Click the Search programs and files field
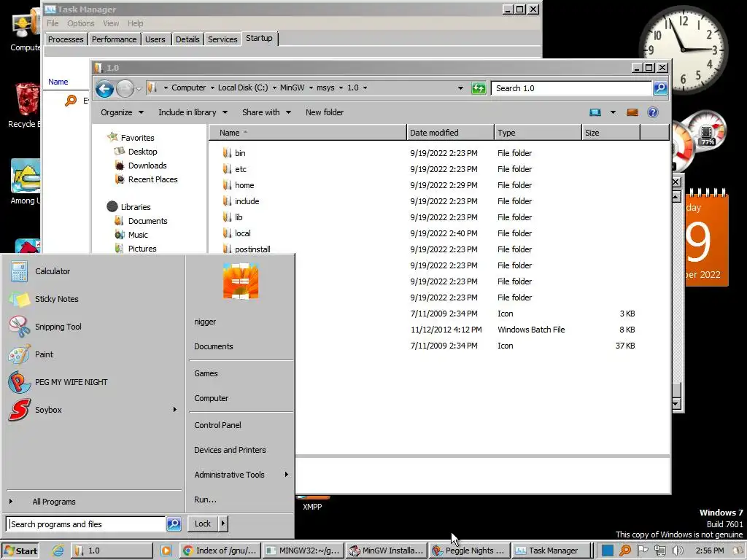Image resolution: width=747 pixels, height=560 pixels. [86, 524]
